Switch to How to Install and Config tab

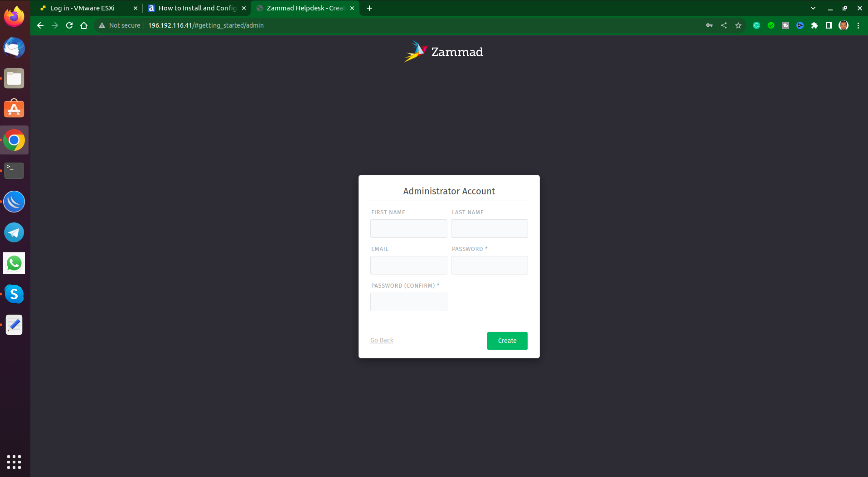198,8
